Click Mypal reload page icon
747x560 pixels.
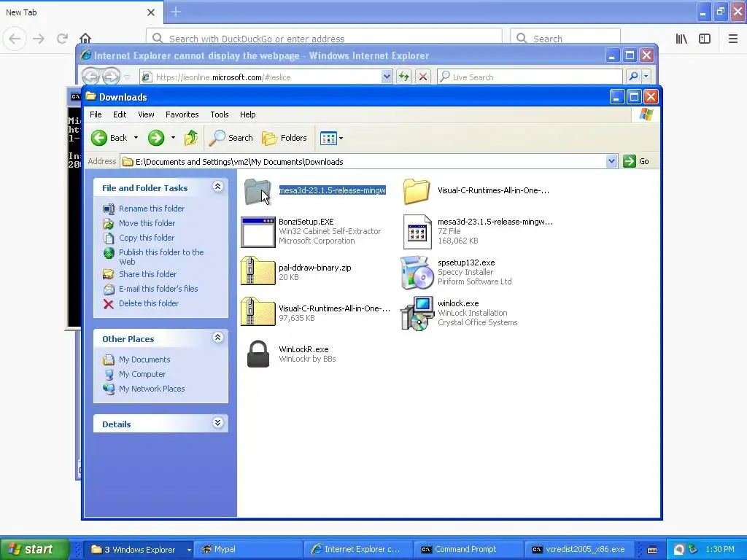click(x=62, y=38)
